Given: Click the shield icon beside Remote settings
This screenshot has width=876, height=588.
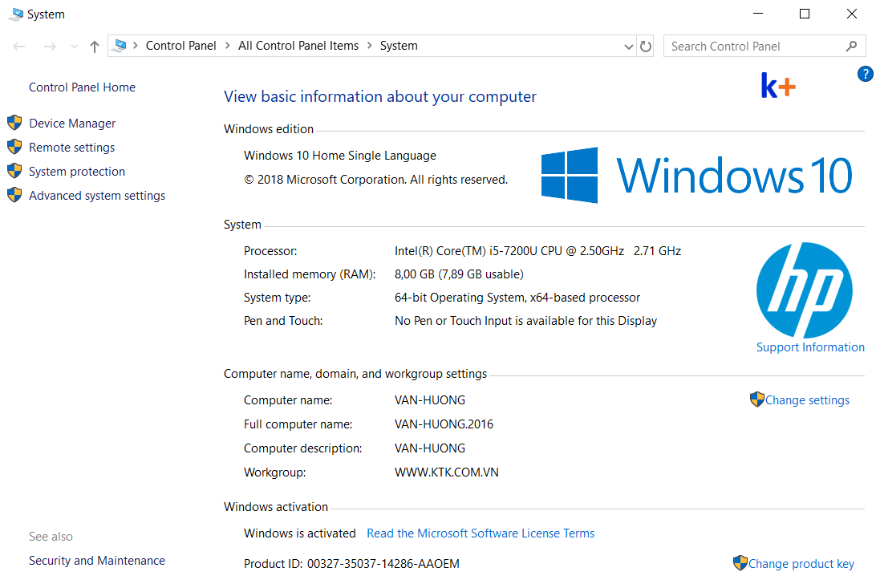Looking at the screenshot, I should tap(14, 147).
